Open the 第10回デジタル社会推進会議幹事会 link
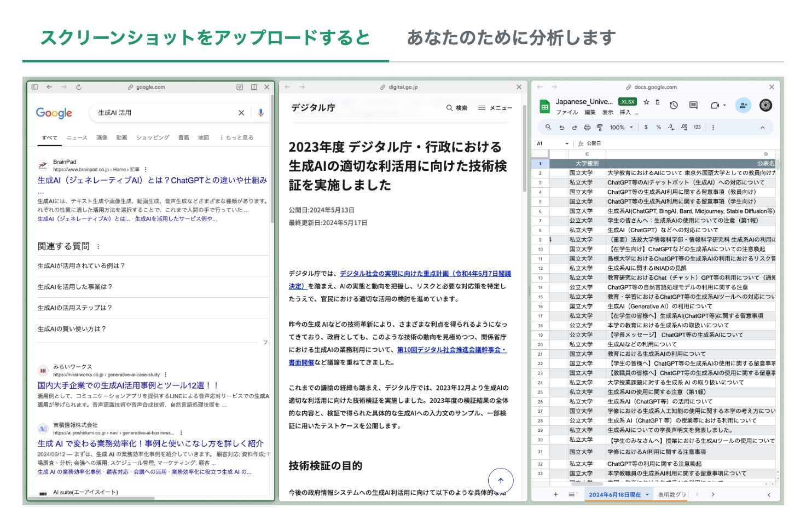 452,350
